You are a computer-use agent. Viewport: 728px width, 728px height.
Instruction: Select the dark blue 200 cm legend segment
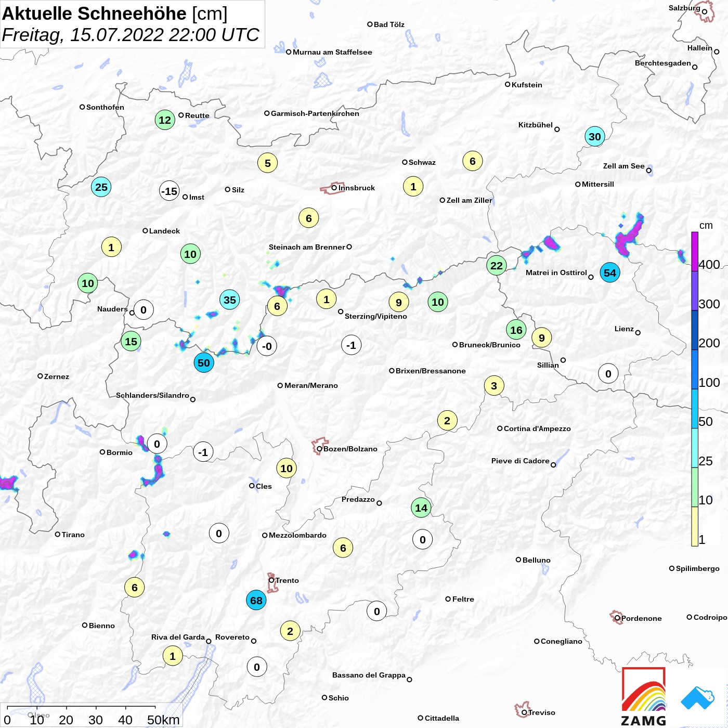pos(695,330)
